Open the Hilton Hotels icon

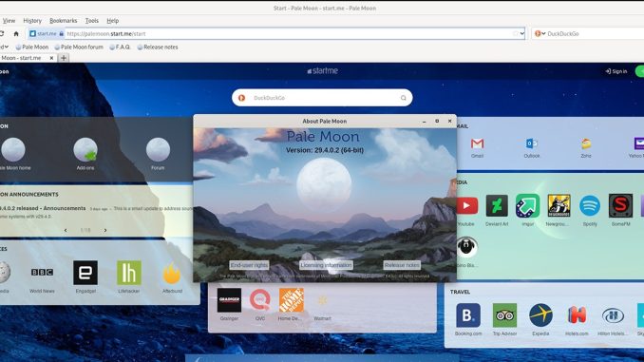coord(613,315)
